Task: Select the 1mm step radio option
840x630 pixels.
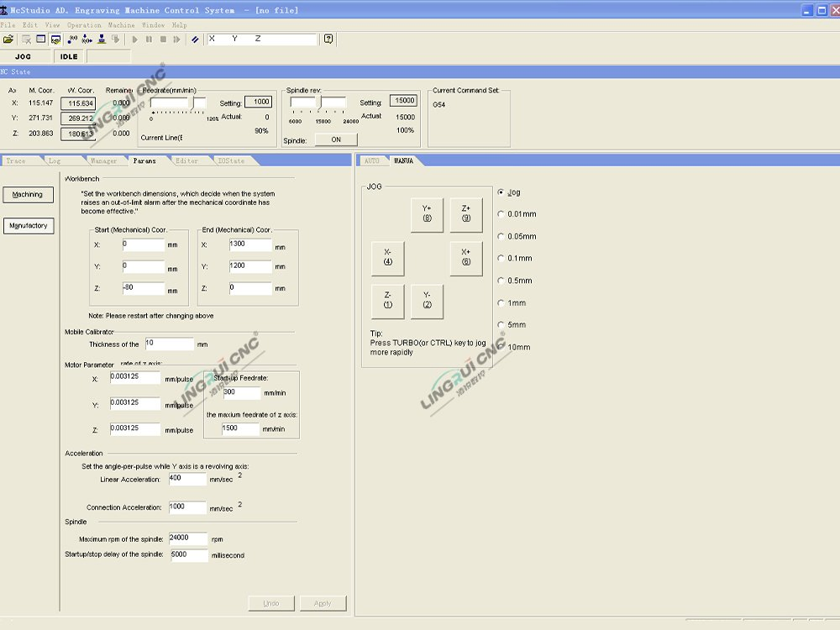Action: click(x=501, y=303)
